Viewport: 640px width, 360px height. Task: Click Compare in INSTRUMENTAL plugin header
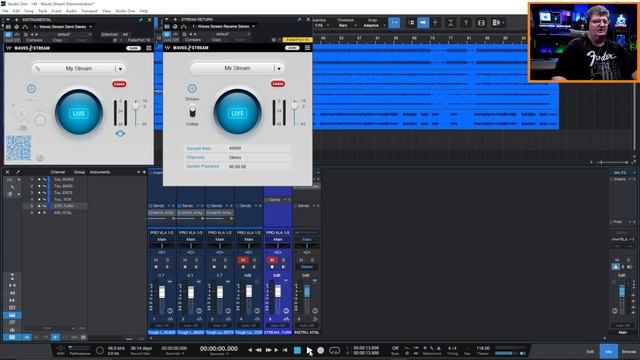pos(34,40)
